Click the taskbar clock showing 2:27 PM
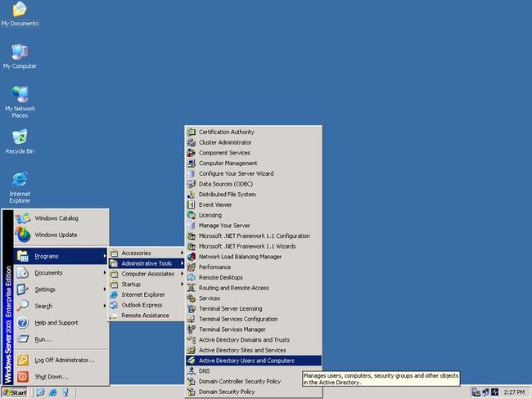Viewport: 532px width, 399px height. pos(514,392)
